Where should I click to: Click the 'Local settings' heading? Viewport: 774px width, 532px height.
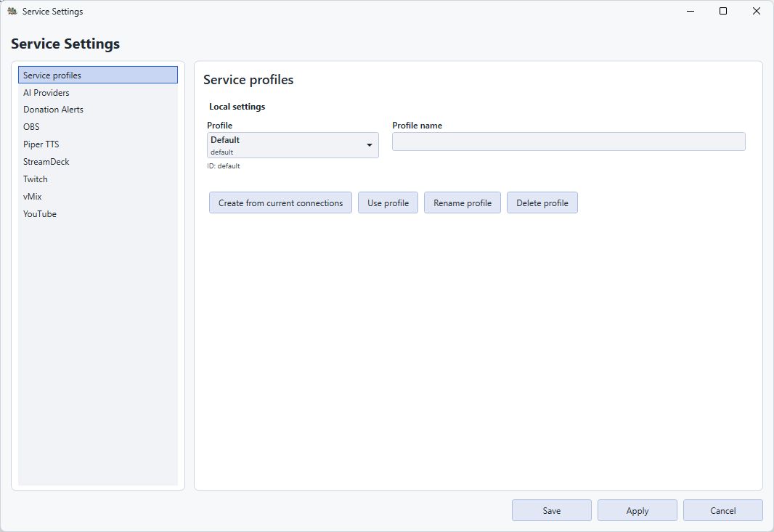(237, 107)
